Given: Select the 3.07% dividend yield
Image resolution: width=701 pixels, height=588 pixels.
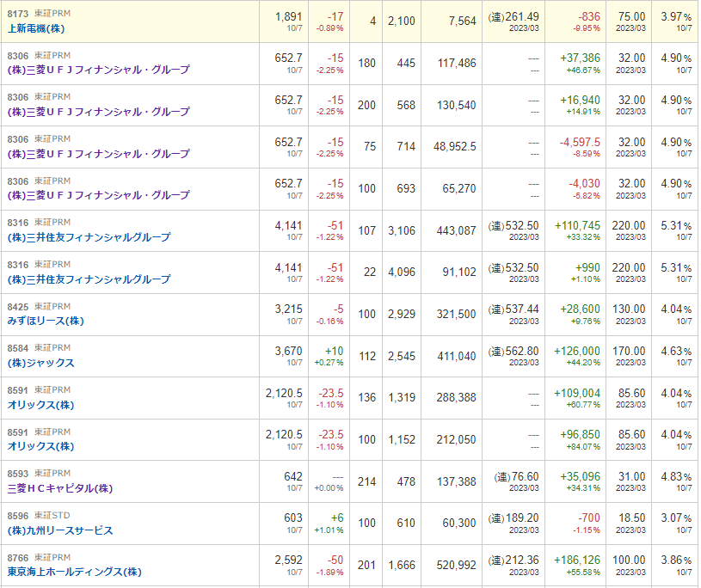Looking at the screenshot, I should point(676,518).
